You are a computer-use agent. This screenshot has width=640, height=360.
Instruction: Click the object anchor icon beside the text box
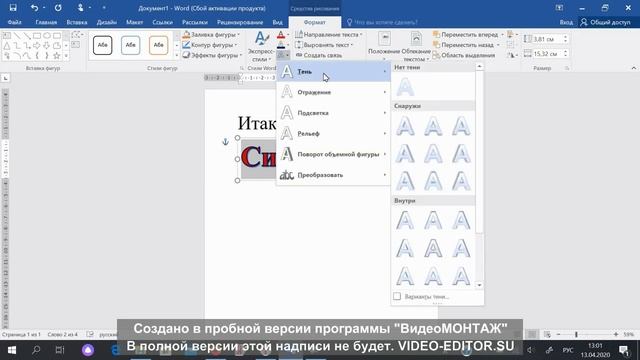(225, 142)
